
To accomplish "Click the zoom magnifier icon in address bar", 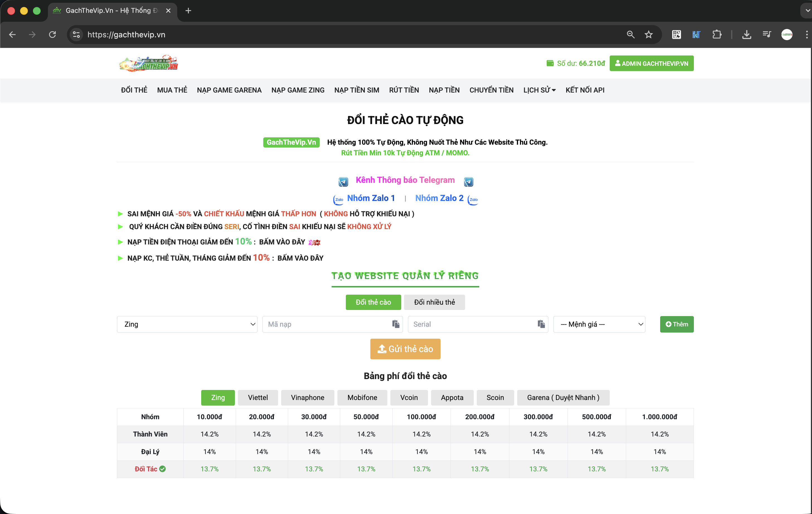I will (631, 34).
